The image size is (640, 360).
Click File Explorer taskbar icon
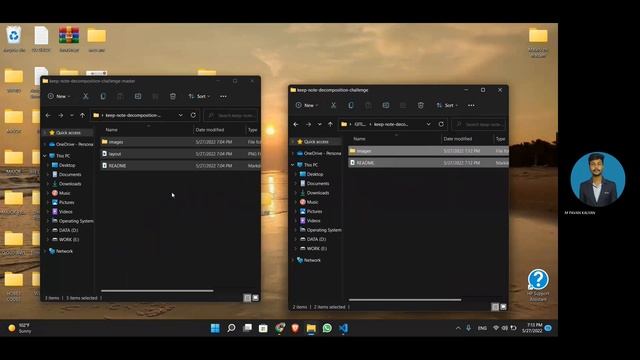point(311,328)
